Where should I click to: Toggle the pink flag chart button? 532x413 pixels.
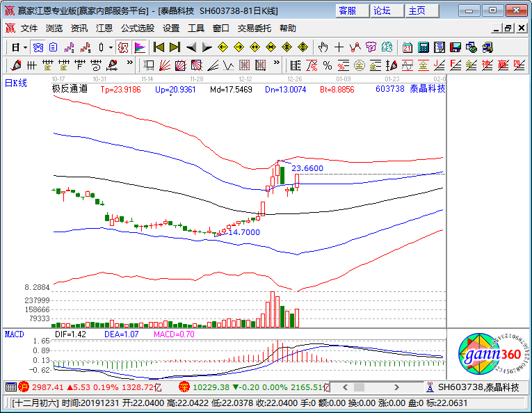[x=140, y=47]
